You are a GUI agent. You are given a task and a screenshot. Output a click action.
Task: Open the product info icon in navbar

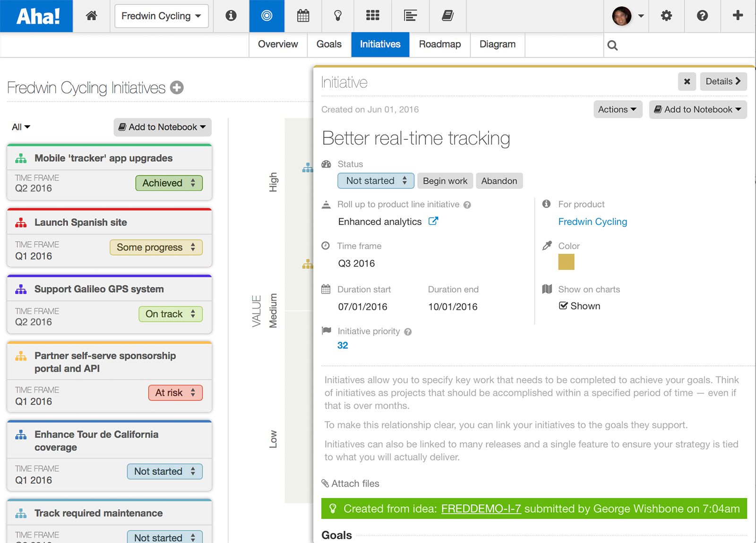(231, 16)
